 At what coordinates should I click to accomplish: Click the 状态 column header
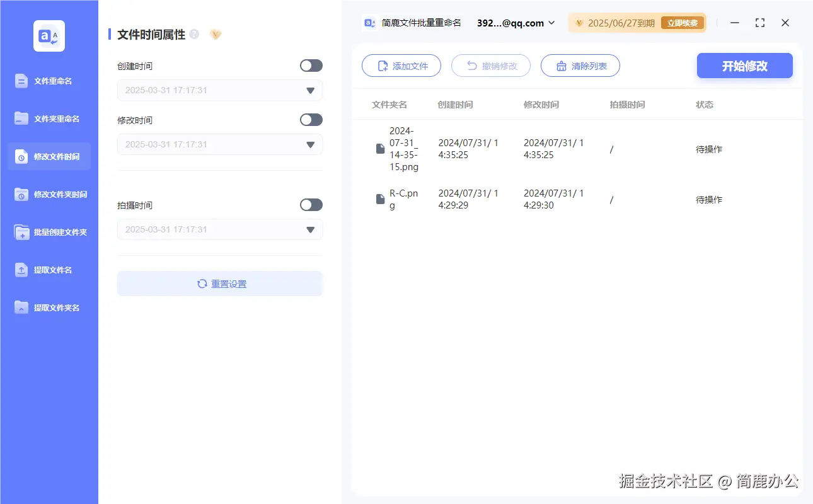(x=705, y=105)
